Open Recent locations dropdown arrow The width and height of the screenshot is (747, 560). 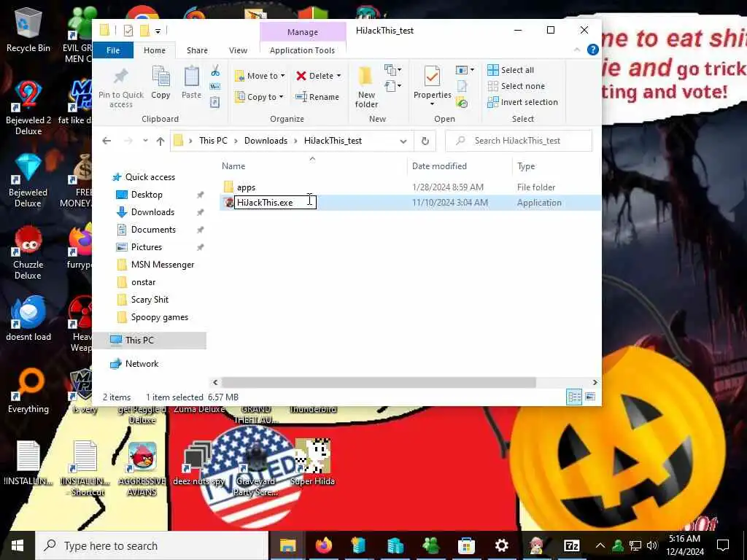(145, 141)
